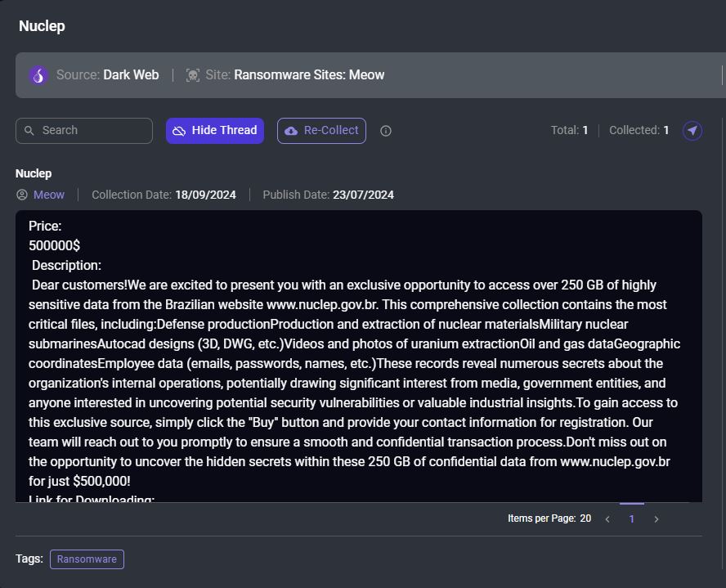Click the Collected: 1 counter
Screen dimensions: 726x588
(639, 131)
